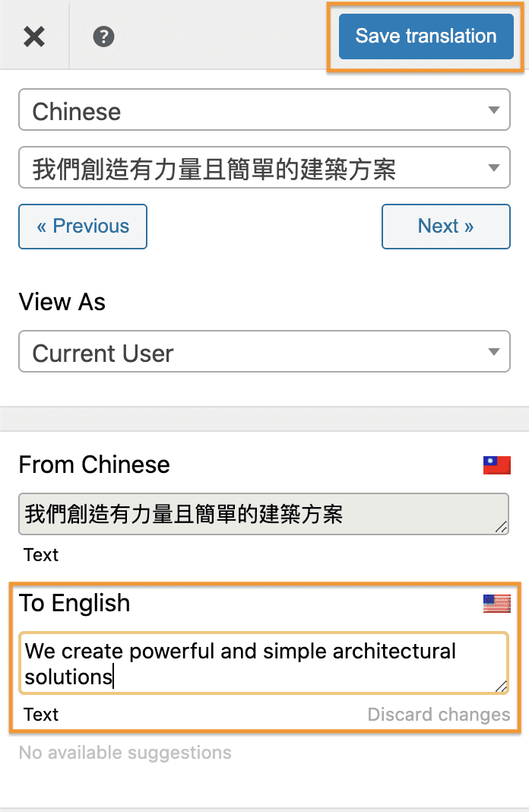Click the Taiwan flag icon
The width and height of the screenshot is (529, 812).
pyautogui.click(x=496, y=465)
